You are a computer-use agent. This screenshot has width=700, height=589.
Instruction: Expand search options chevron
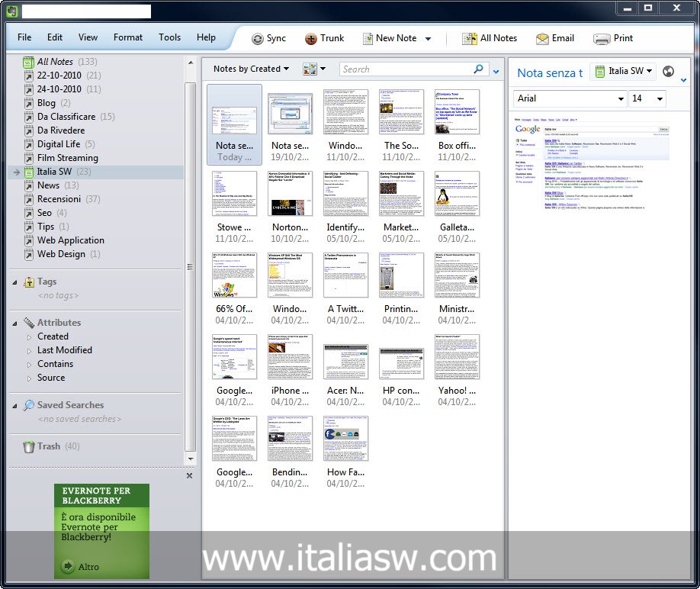[496, 72]
